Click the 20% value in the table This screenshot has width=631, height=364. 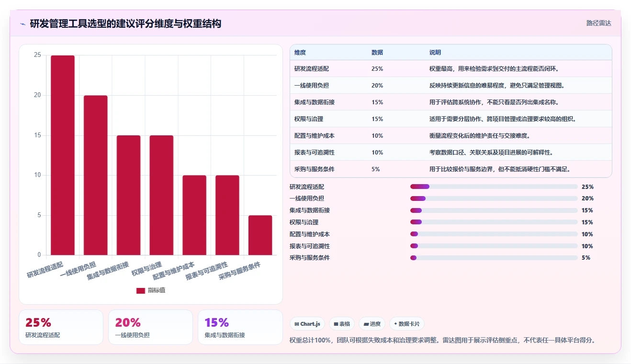point(377,86)
